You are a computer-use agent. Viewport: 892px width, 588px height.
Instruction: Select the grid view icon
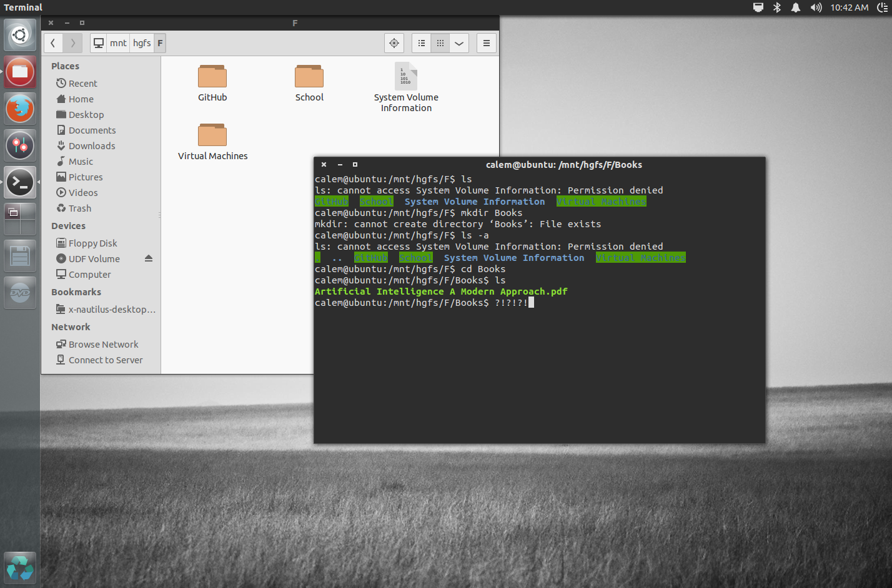coord(440,42)
